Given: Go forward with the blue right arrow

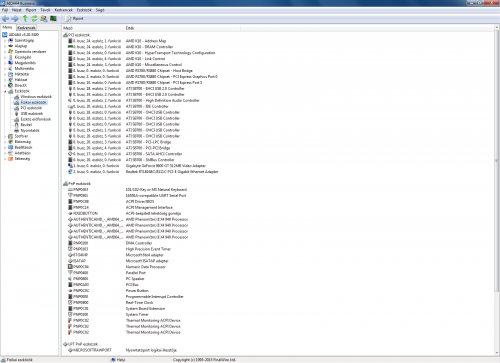Looking at the screenshot, I should pos(15,19).
